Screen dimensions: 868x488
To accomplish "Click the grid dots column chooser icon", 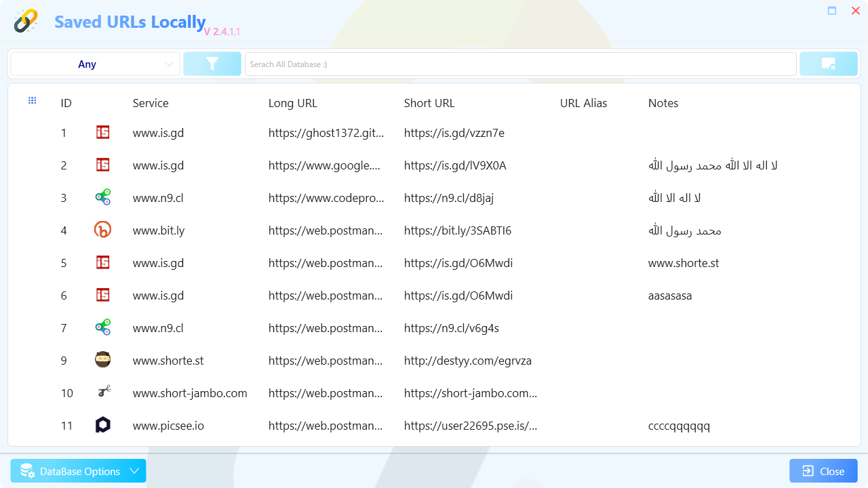I will coord(32,100).
